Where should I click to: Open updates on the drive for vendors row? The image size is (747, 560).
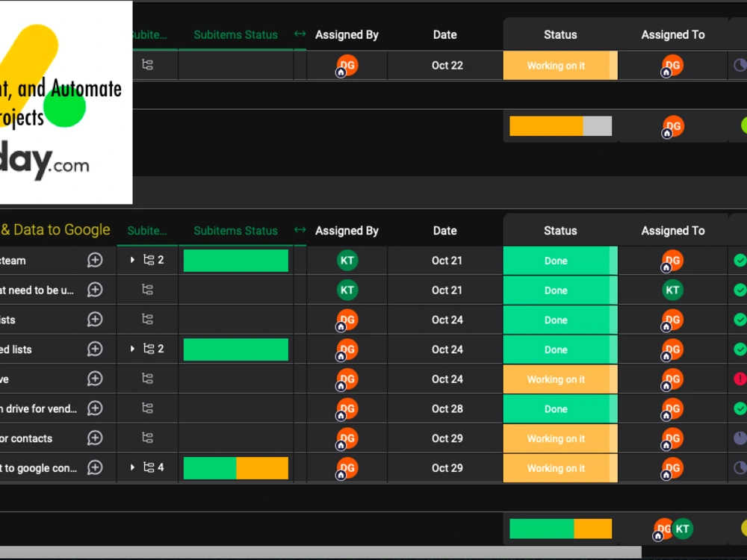click(94, 408)
